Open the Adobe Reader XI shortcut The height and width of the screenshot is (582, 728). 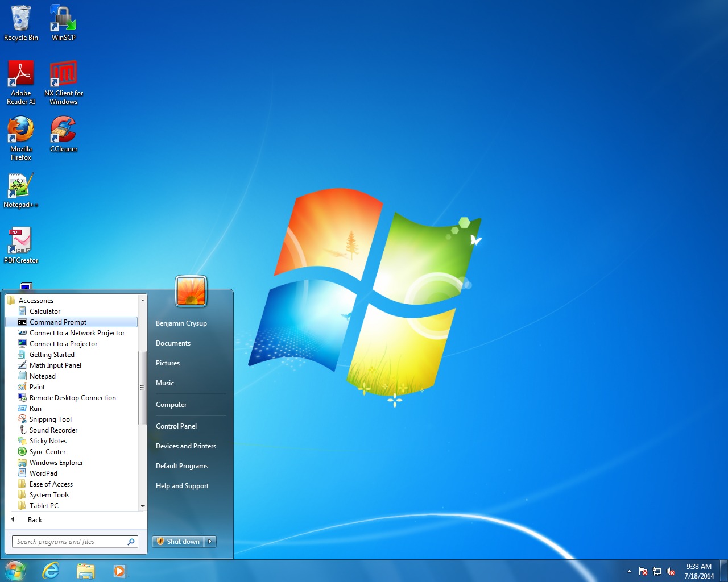(x=21, y=82)
